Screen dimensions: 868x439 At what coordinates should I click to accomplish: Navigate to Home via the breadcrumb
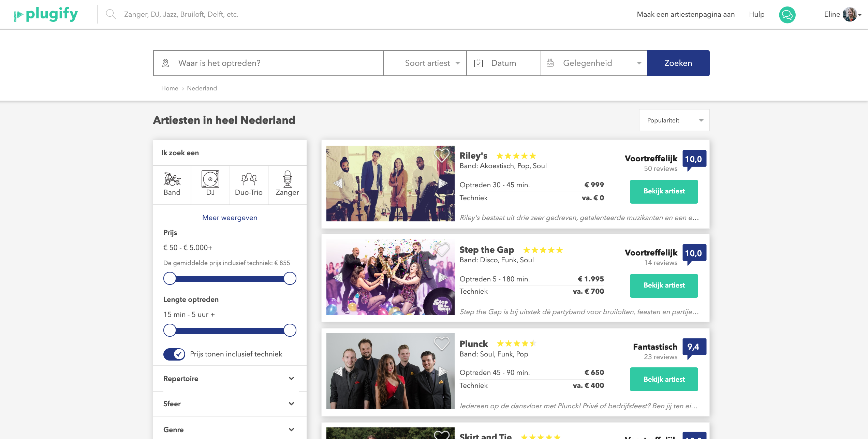170,88
